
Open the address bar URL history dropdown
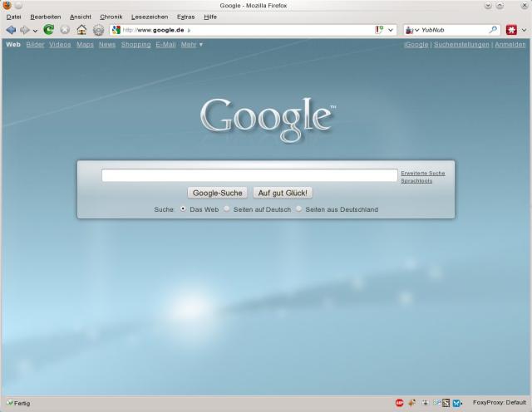tap(391, 30)
